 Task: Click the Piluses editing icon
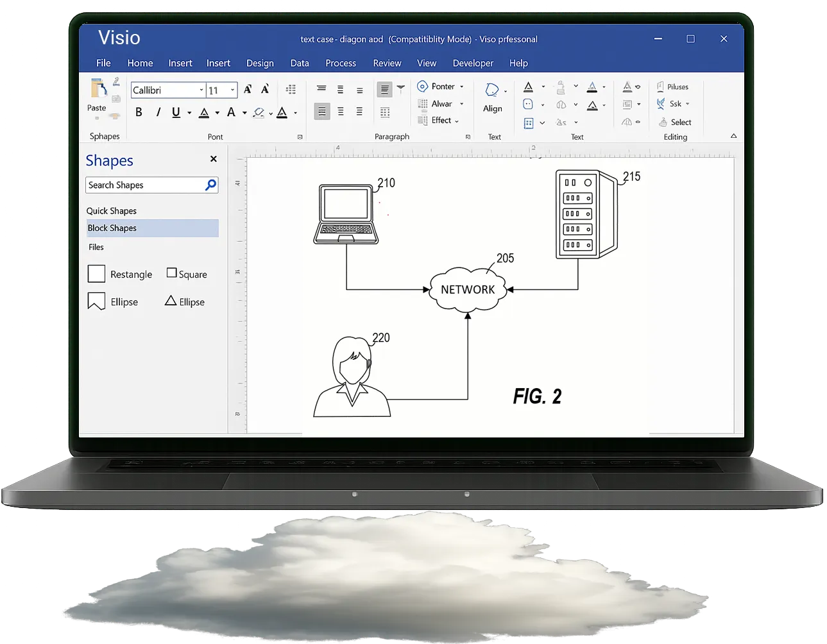[x=661, y=86]
